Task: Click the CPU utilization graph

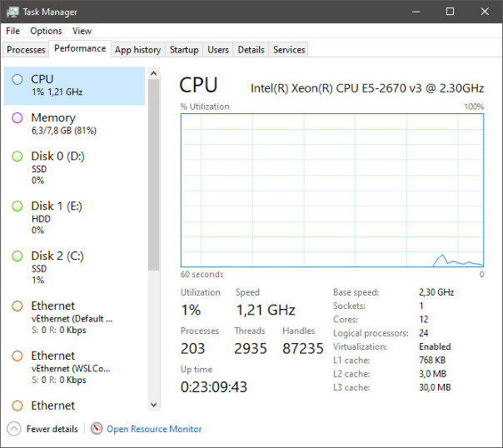Action: click(x=331, y=191)
